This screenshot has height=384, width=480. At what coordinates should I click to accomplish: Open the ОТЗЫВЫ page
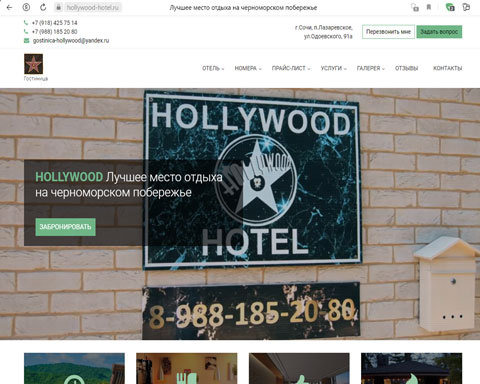406,68
